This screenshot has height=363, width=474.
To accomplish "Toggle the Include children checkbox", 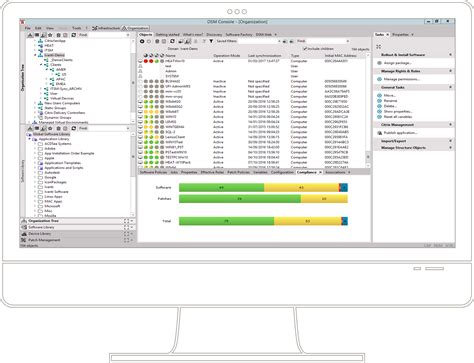I will [x=305, y=49].
